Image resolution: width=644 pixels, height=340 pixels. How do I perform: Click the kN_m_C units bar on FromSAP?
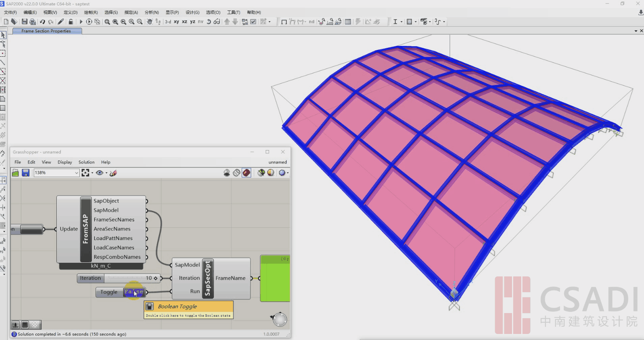[101, 266]
